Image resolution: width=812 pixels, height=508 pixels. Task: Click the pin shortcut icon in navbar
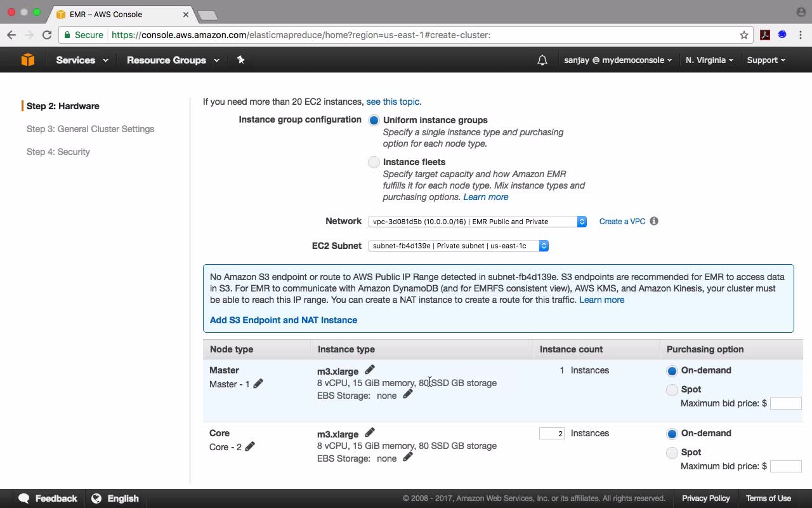point(240,60)
